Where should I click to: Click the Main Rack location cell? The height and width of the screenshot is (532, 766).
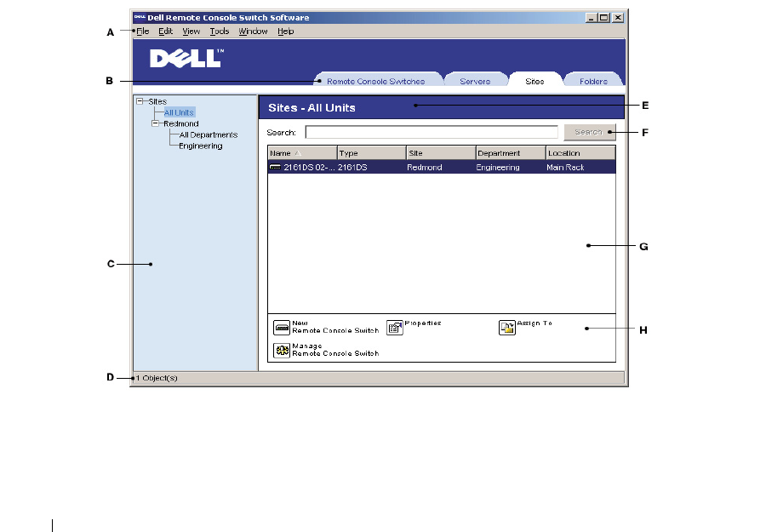(565, 167)
